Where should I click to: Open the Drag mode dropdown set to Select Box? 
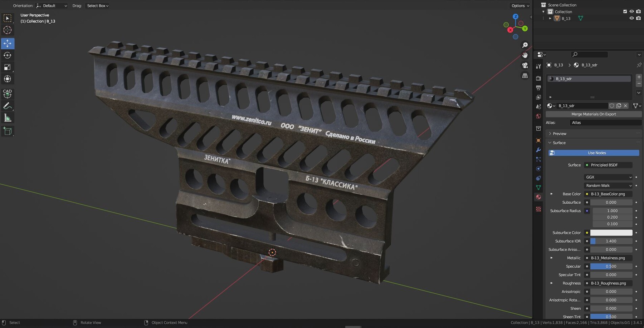tap(97, 6)
